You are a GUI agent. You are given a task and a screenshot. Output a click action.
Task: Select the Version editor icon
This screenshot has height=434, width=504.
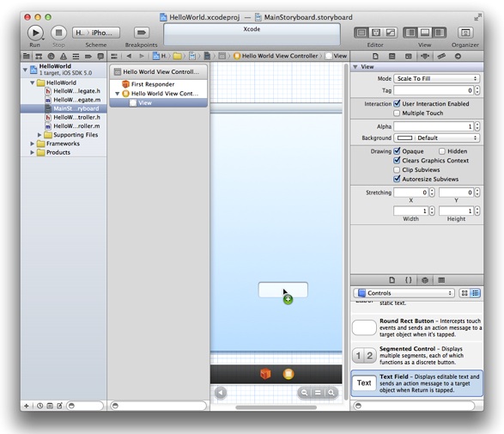pyautogui.click(x=390, y=33)
